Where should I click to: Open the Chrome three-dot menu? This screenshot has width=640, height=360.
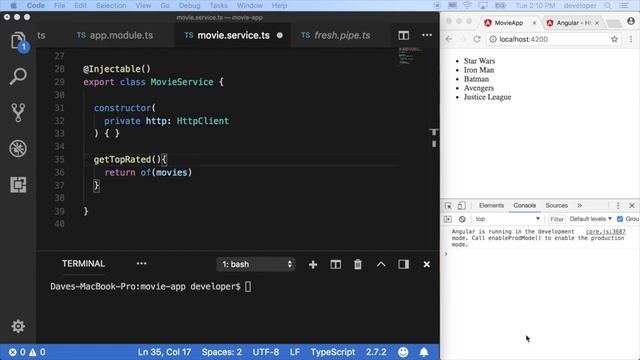[631, 39]
